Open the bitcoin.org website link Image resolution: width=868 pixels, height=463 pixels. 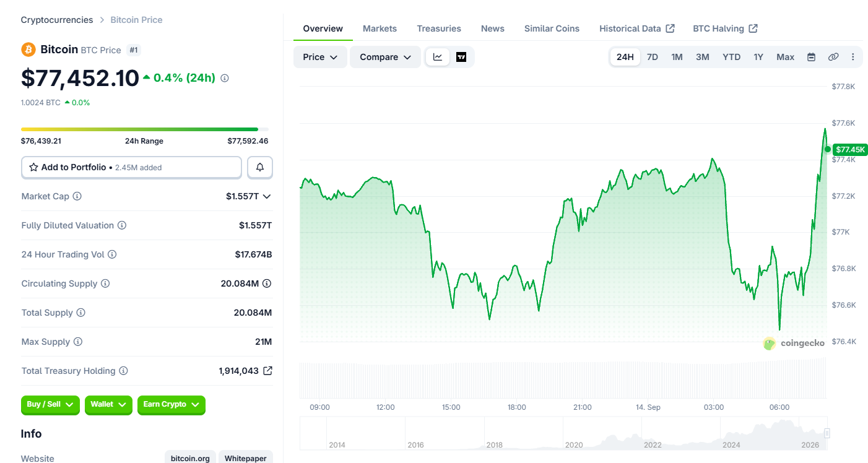[190, 458]
